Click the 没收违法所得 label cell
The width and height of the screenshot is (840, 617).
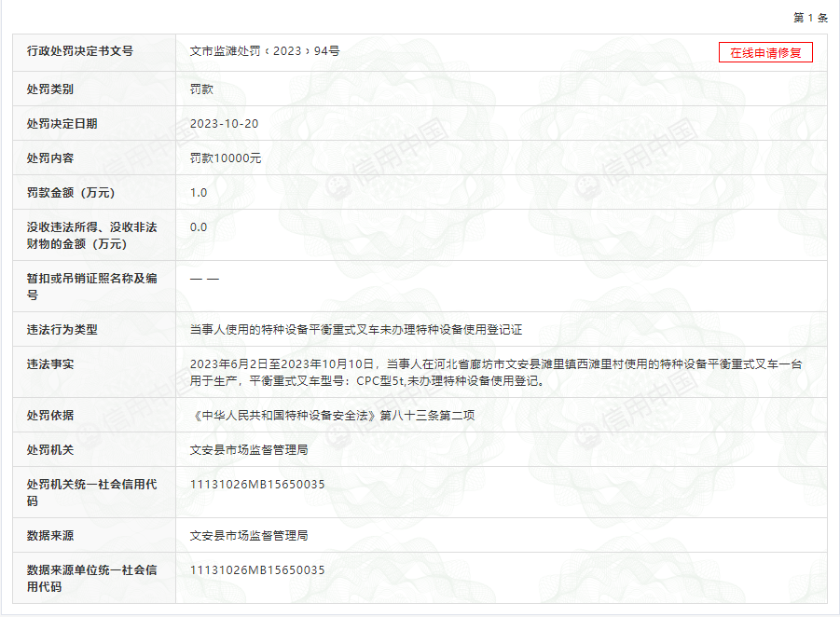[92, 235]
